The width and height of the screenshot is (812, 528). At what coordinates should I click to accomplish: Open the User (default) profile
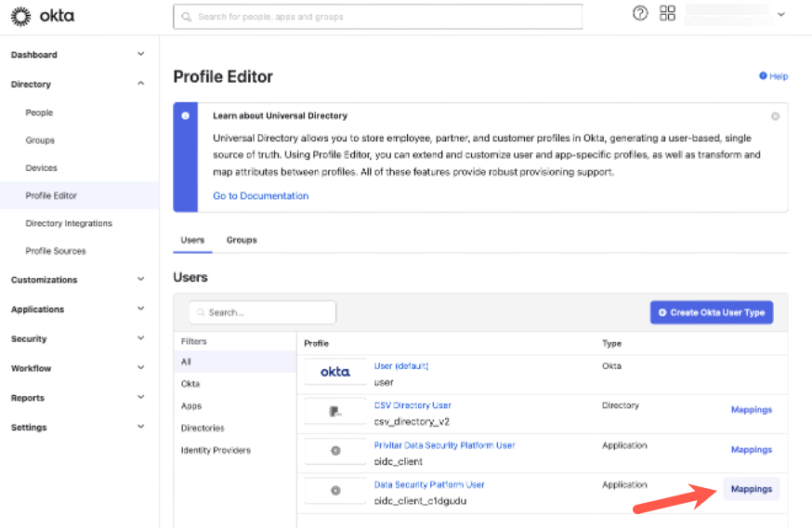point(401,366)
